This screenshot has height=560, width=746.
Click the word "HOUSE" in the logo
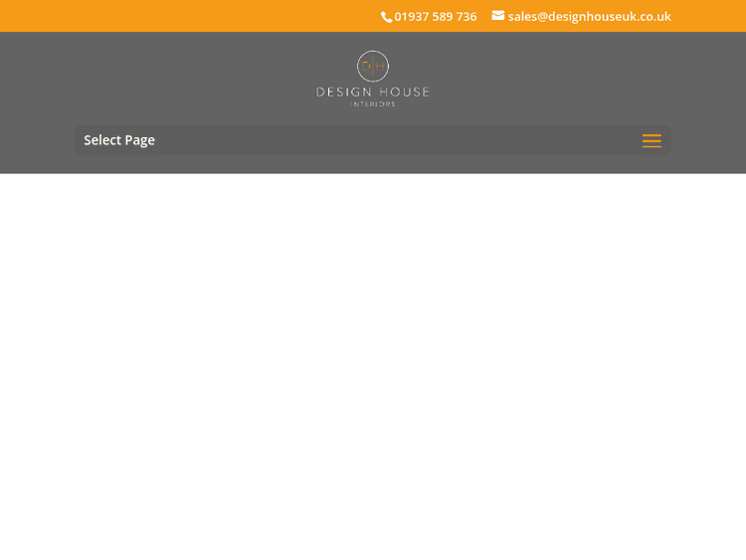(x=404, y=93)
